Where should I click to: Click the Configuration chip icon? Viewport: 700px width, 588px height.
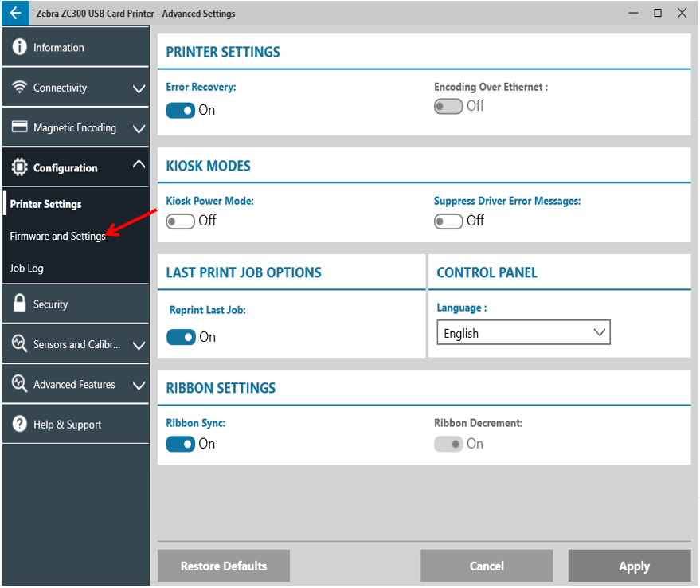point(19,167)
